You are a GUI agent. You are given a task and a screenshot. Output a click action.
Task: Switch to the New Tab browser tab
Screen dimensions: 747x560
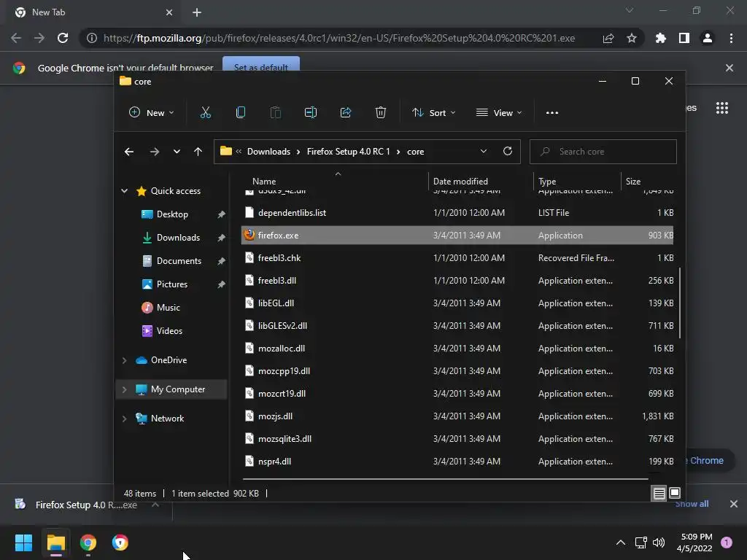(x=93, y=12)
